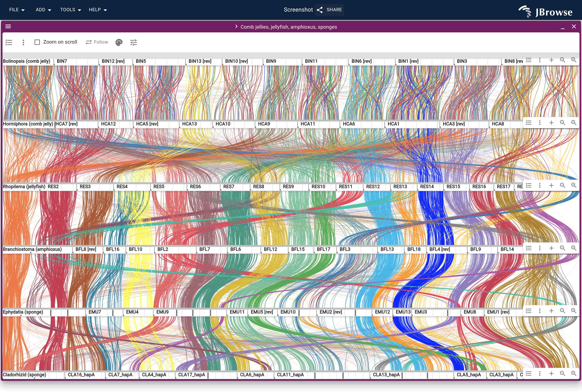Open the ADD dropdown menu
The width and height of the screenshot is (582, 392).
point(43,10)
